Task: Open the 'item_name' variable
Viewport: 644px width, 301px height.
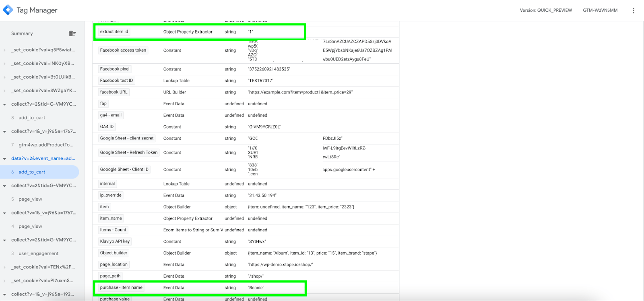Action: click(111, 218)
